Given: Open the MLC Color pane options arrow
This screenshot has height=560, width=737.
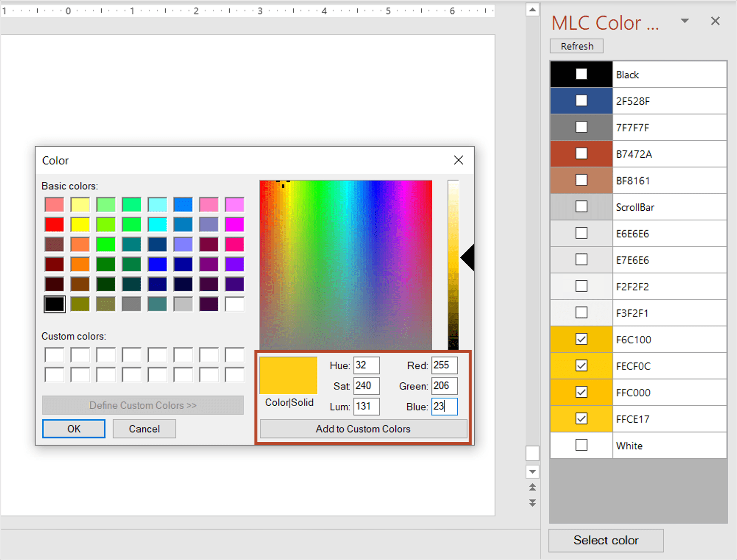Looking at the screenshot, I should pyautogui.click(x=684, y=21).
